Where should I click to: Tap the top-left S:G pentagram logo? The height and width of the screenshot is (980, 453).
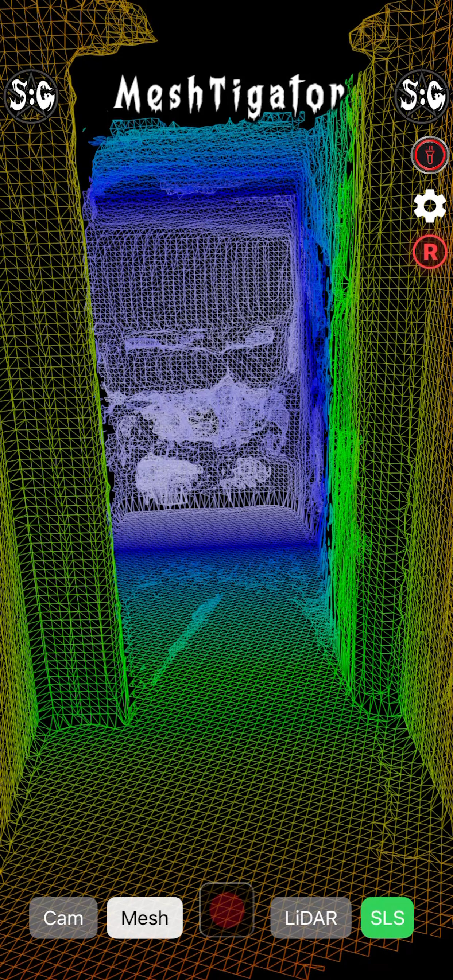(x=31, y=96)
